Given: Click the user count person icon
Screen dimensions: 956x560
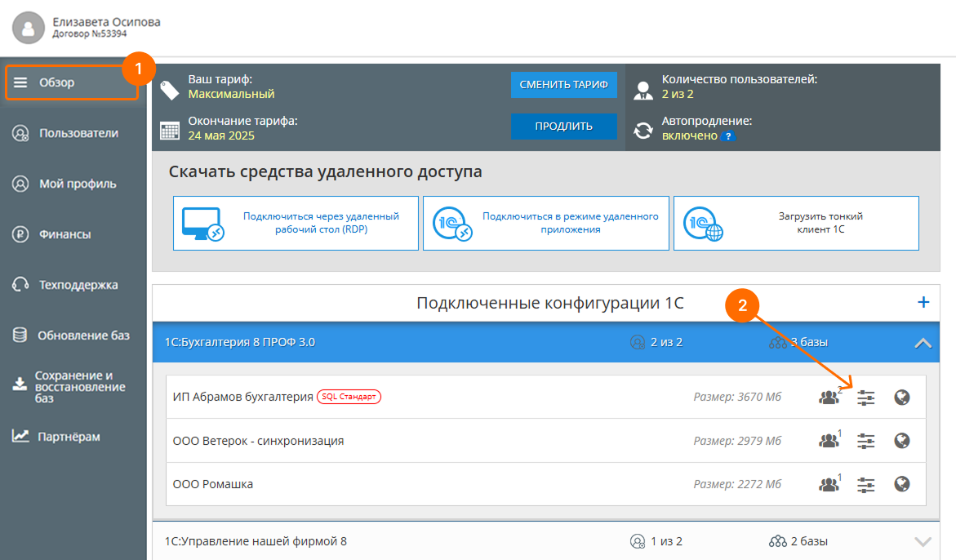Looking at the screenshot, I should pyautogui.click(x=643, y=91).
